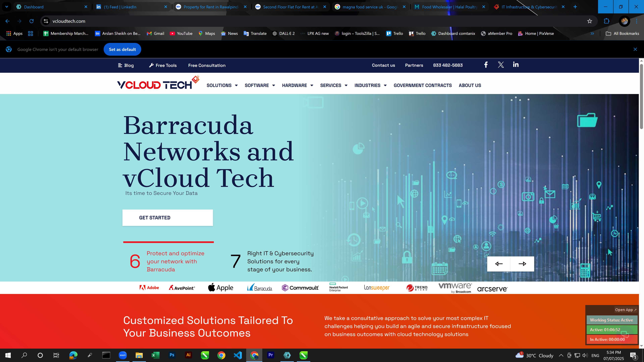
Task: Call the 833 482-5683 phone number
Action: pos(448,65)
